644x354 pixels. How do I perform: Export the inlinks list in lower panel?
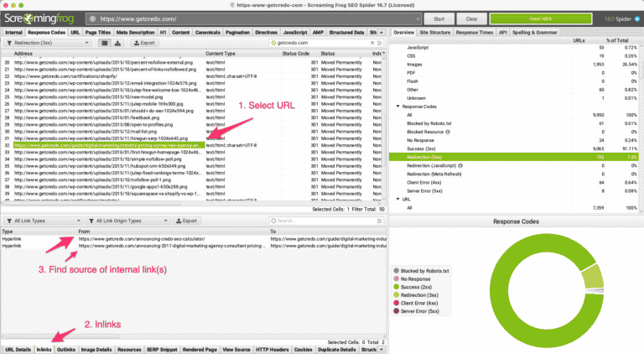[x=186, y=221]
